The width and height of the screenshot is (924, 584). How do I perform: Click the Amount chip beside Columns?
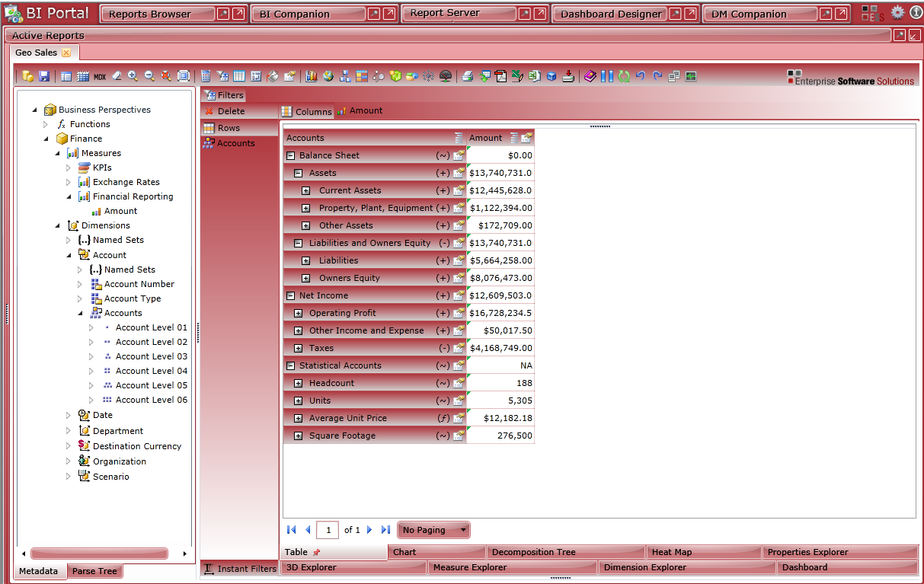pyautogui.click(x=360, y=110)
